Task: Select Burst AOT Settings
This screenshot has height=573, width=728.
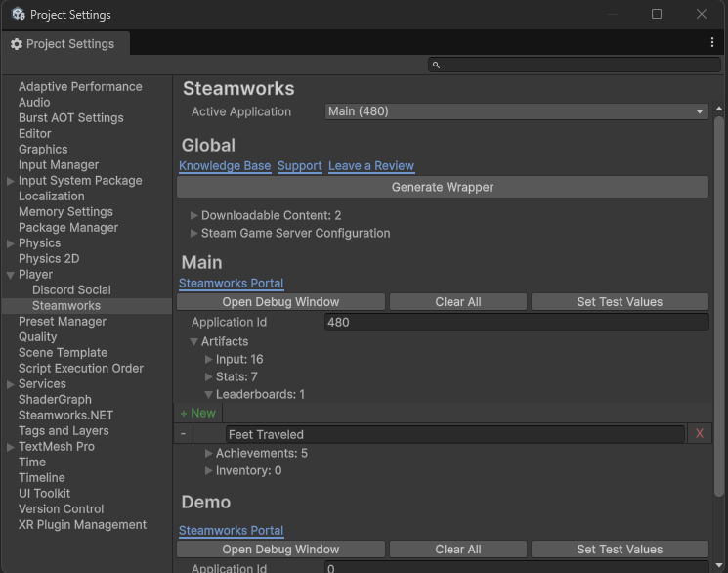Action: click(71, 118)
